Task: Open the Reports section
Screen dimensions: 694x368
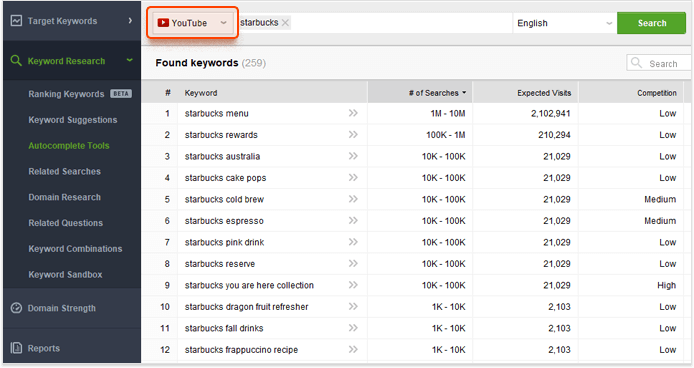Action: [72, 348]
